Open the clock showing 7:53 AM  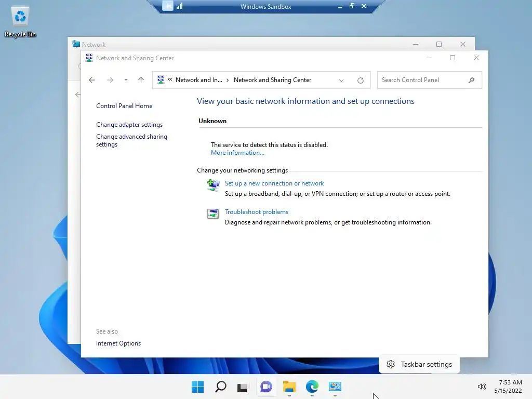click(x=508, y=387)
